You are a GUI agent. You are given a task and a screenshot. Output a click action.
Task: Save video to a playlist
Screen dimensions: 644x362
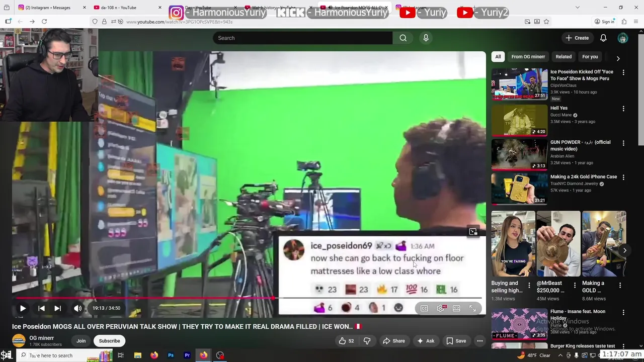456,341
